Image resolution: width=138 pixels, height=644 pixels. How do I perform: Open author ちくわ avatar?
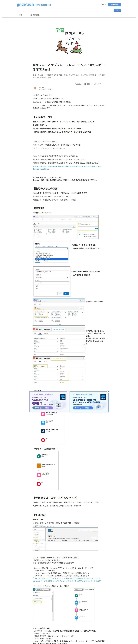point(35,88)
